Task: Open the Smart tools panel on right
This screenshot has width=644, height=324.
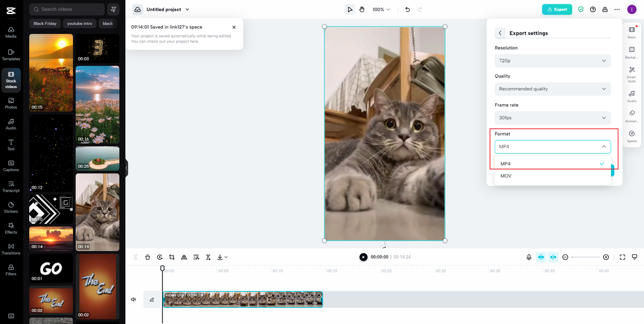Action: tap(632, 74)
